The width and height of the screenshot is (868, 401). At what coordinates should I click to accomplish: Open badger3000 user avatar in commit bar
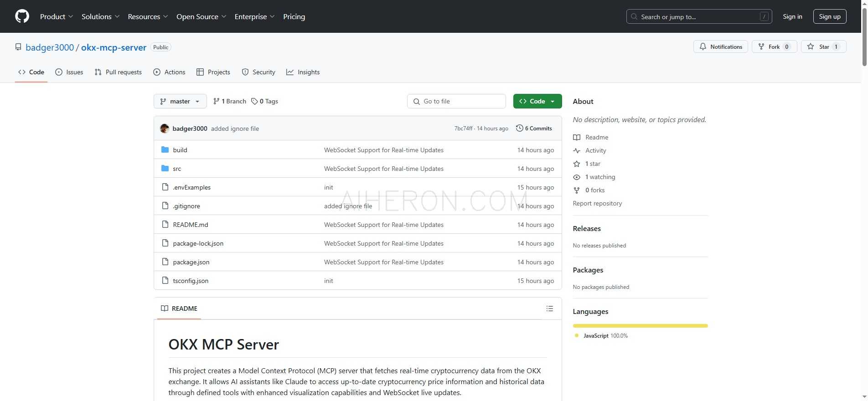[165, 129]
